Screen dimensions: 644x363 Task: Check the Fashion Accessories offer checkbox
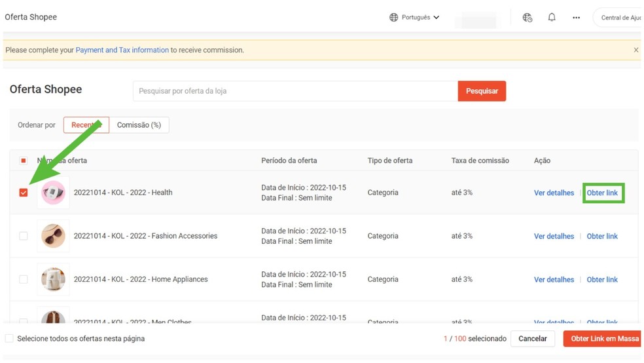coord(24,236)
